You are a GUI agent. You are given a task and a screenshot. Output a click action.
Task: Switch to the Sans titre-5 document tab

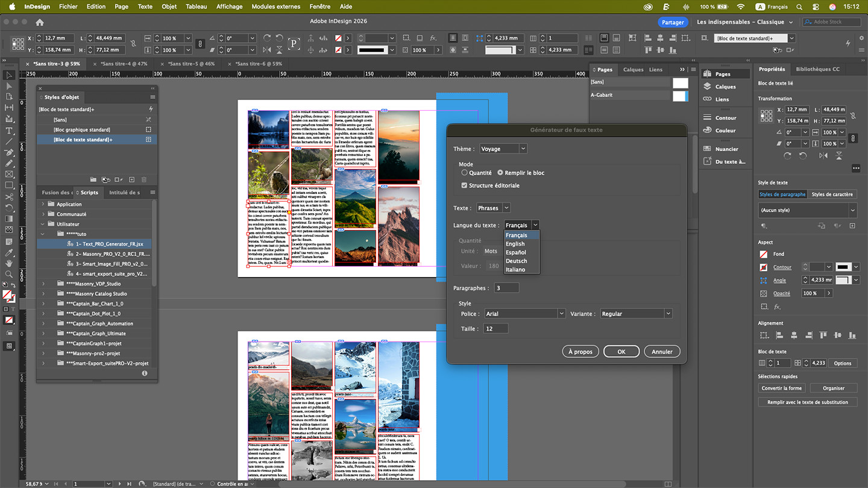tap(190, 63)
